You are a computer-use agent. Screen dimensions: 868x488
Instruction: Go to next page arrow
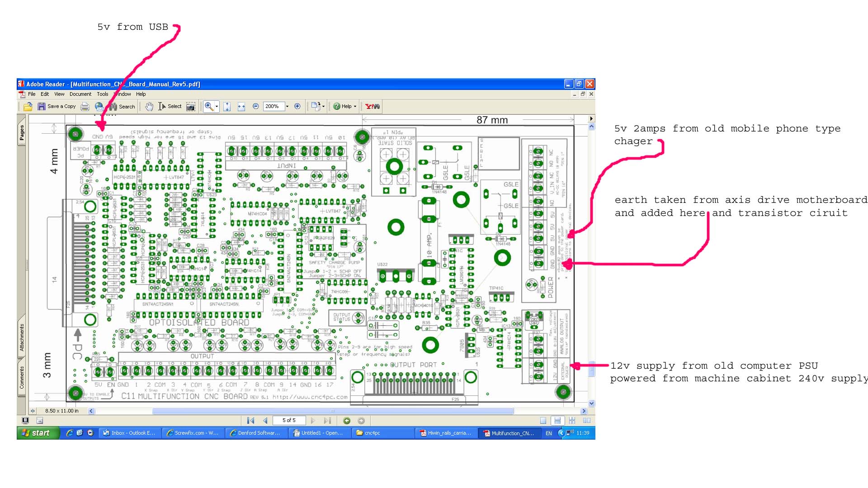313,421
